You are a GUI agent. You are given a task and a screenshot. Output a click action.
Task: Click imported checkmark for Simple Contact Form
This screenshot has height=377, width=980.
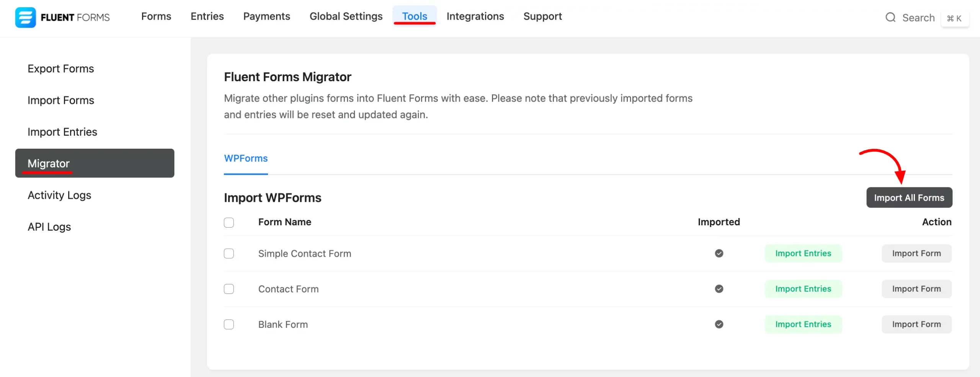pyautogui.click(x=719, y=253)
